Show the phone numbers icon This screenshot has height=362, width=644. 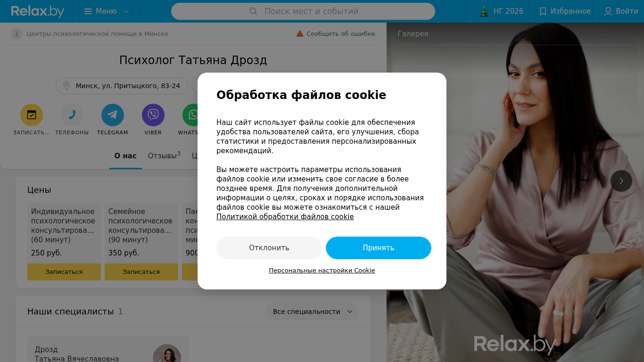[x=72, y=115]
